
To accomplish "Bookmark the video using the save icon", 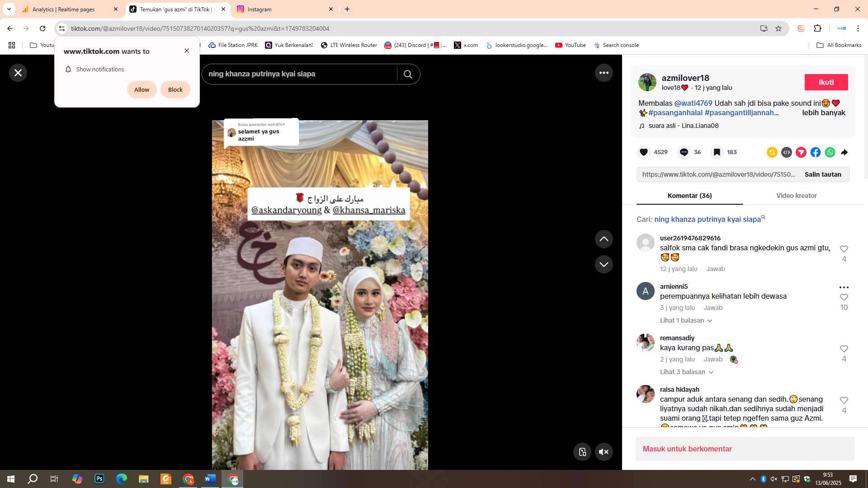I will tap(717, 152).
